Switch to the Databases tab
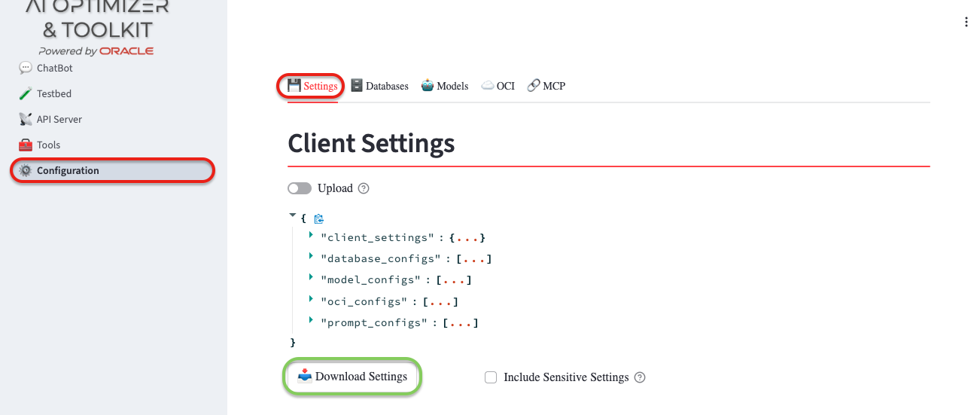980x415 pixels. click(x=379, y=86)
